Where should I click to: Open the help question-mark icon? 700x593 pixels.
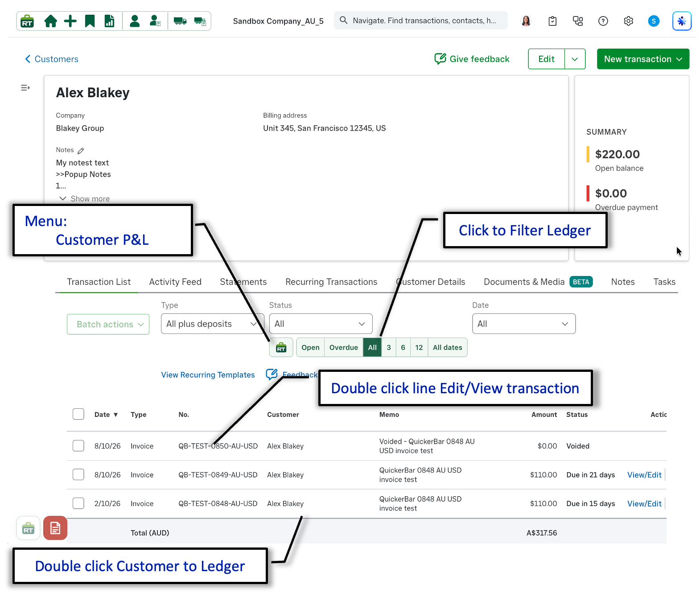603,21
